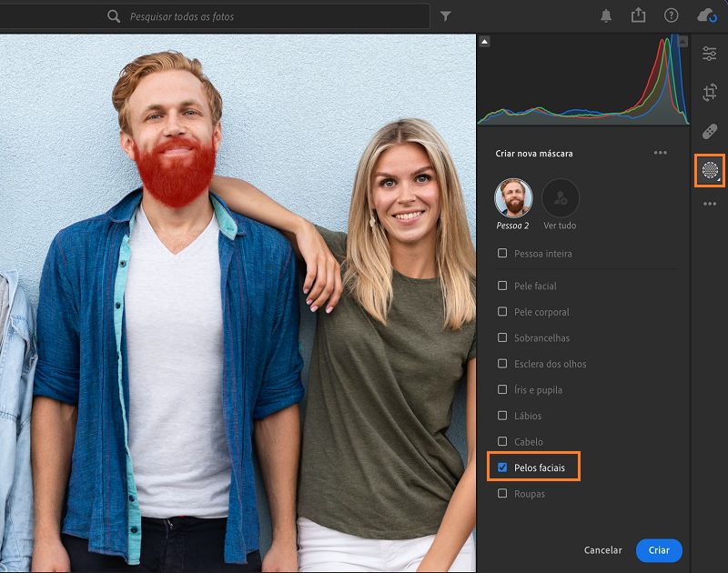Click the red masked beard in photo
The image size is (728, 573).
click(x=176, y=172)
